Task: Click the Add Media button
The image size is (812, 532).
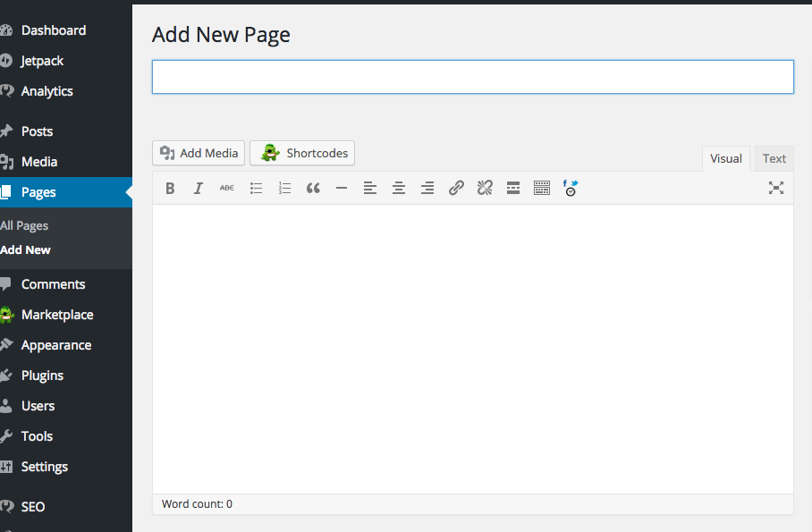Action: [199, 153]
